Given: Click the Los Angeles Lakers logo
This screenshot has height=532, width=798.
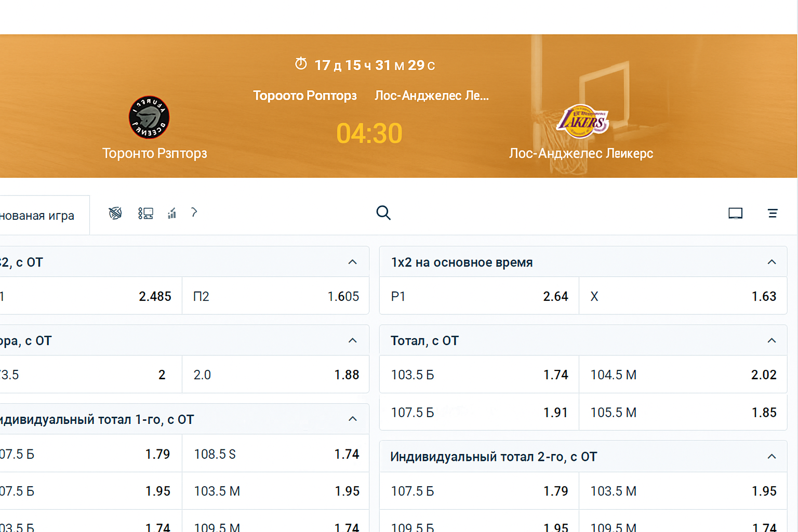Looking at the screenshot, I should coord(582,122).
